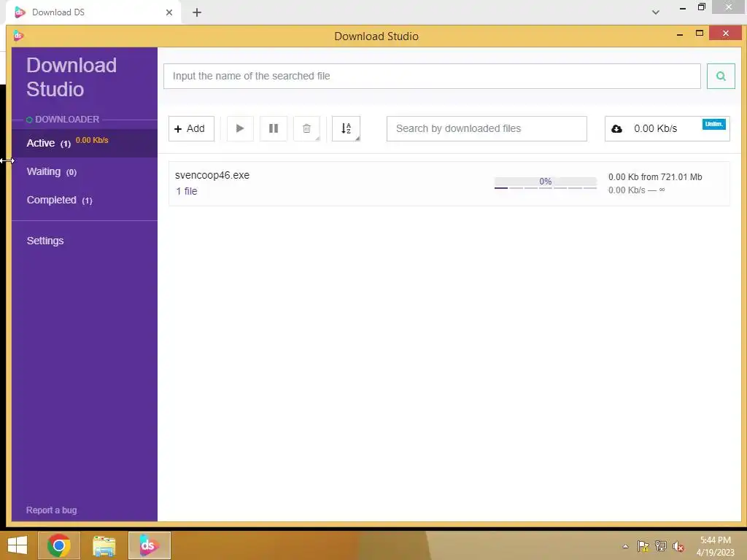Screen dimensions: 747x560
Task: Open the Windows Start menu
Action: pos(18,545)
